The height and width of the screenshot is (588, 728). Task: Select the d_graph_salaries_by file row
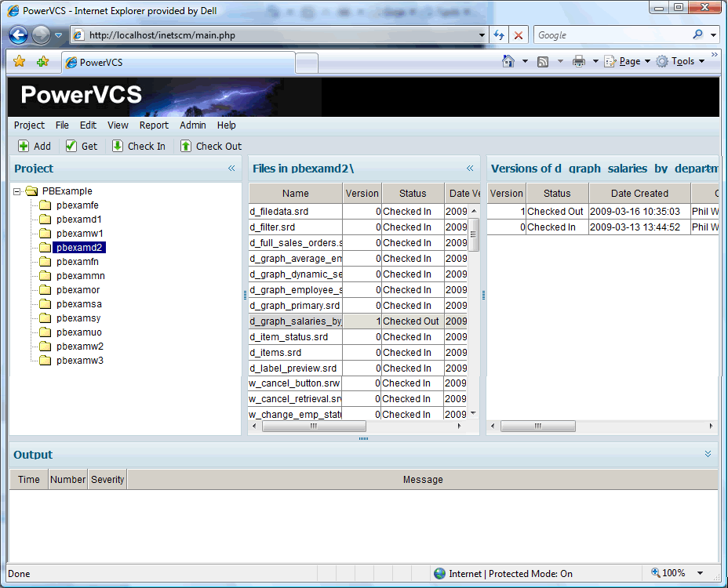358,321
